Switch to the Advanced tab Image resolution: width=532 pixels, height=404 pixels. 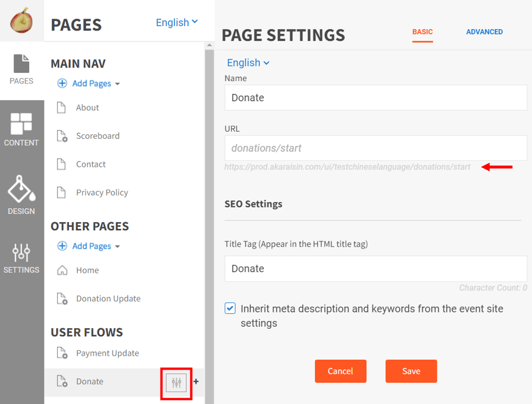[484, 32]
